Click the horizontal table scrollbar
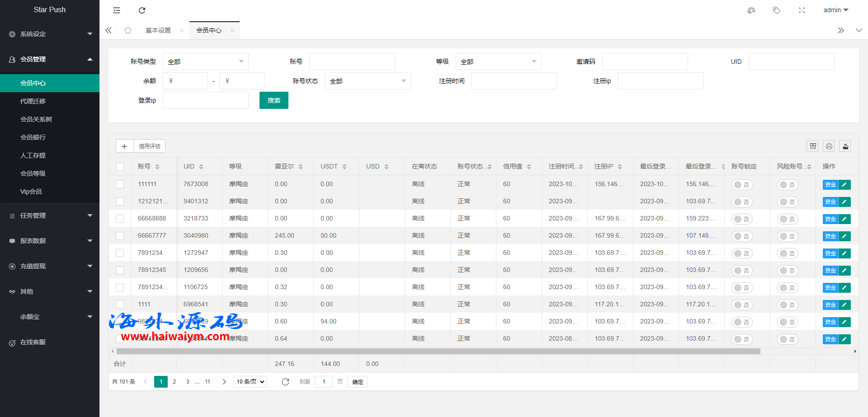Viewport: 868px width, 417px height. point(438,351)
